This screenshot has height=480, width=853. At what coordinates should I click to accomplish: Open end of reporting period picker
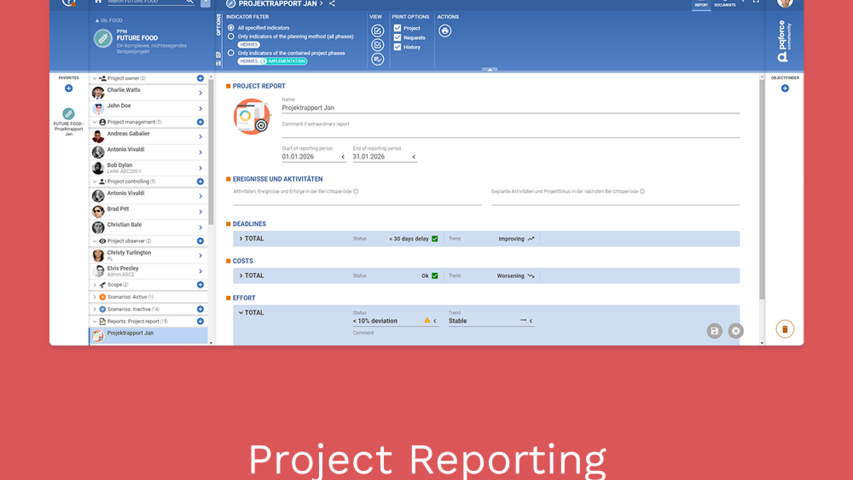(414, 157)
